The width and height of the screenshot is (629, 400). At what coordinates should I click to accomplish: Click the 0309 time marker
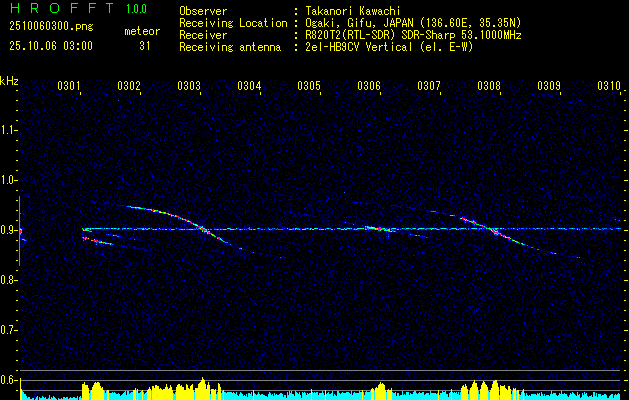(x=549, y=85)
